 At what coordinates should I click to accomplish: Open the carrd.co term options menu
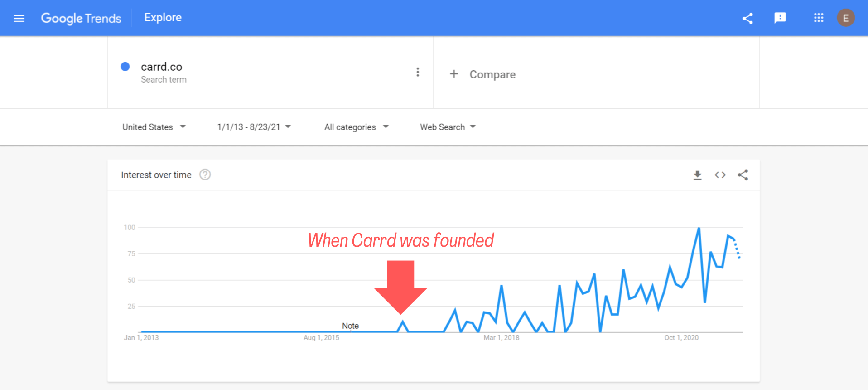tap(418, 72)
